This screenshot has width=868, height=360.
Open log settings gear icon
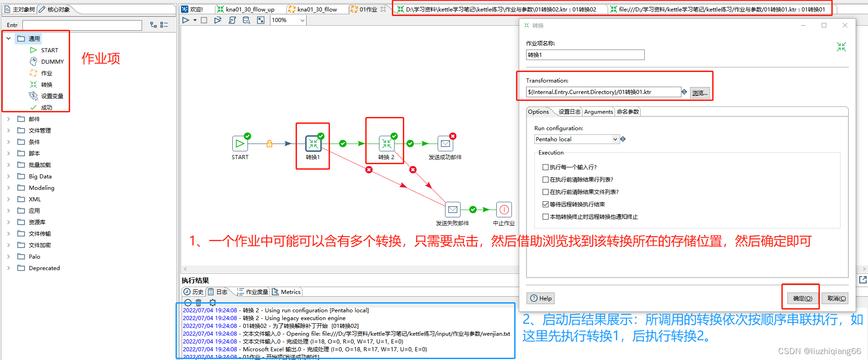coord(213,303)
